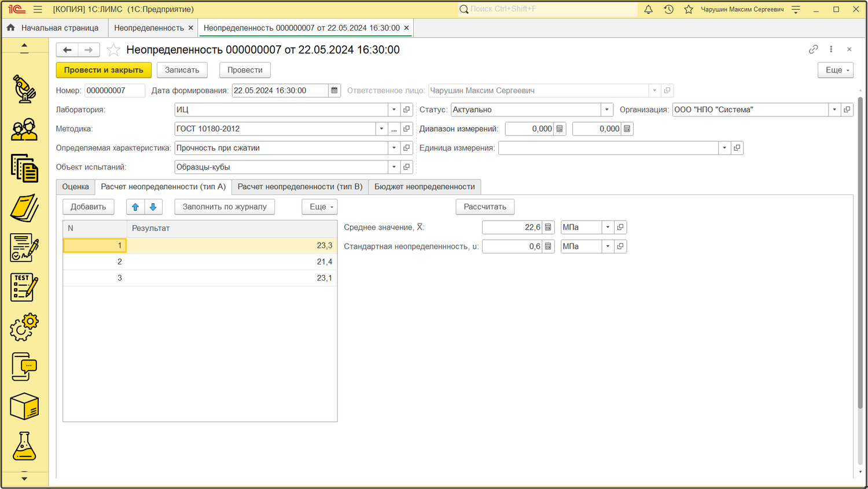This screenshot has height=489, width=868.
Task: Click the Номер input field
Action: point(114,90)
